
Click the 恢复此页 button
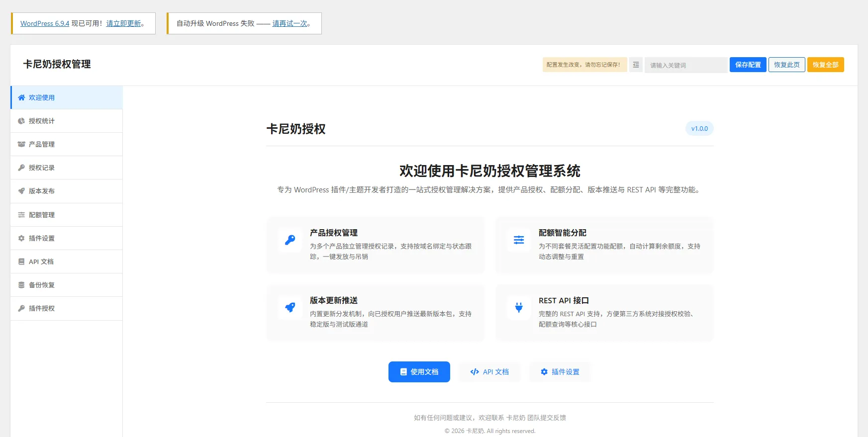coord(786,65)
